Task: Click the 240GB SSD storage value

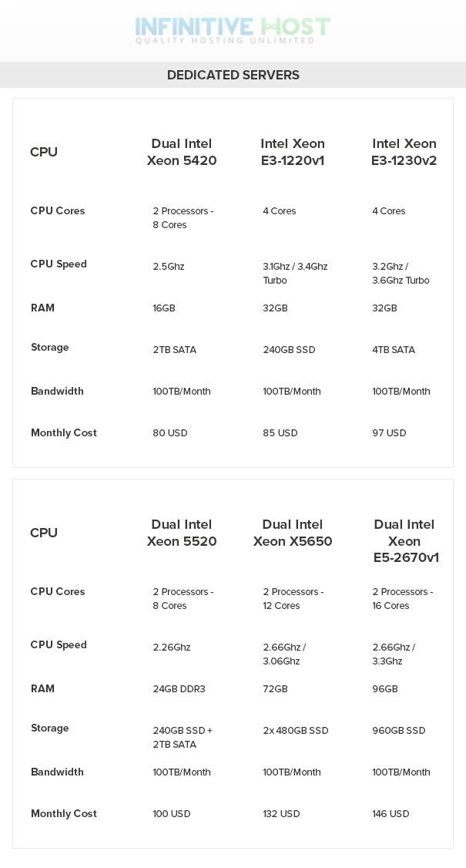Action: click(x=289, y=350)
